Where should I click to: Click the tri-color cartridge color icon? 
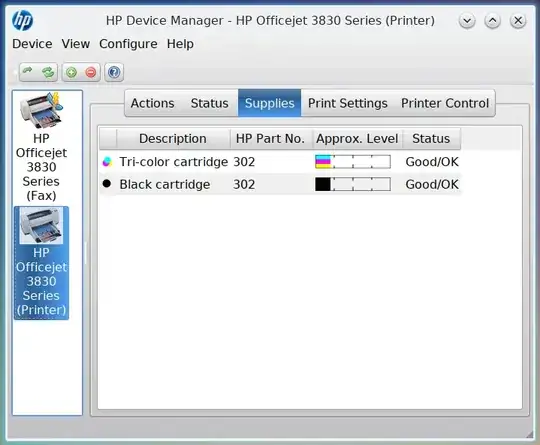coord(107,162)
